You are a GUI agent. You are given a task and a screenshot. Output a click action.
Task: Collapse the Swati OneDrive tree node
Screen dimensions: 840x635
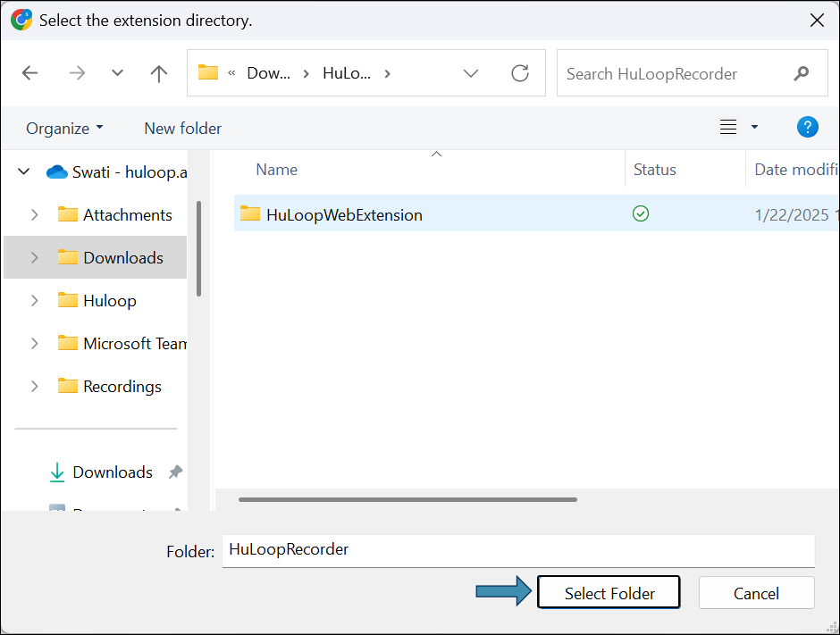tap(24, 172)
